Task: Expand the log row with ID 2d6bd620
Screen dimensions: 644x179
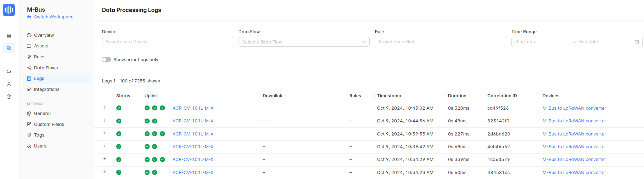Action: coord(105,133)
